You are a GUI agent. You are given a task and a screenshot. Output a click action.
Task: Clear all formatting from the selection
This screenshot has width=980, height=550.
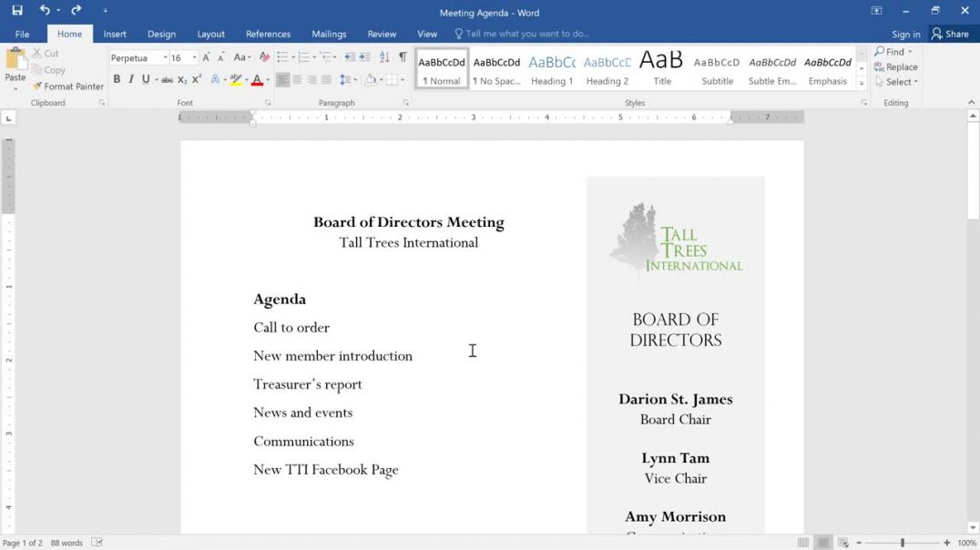264,57
